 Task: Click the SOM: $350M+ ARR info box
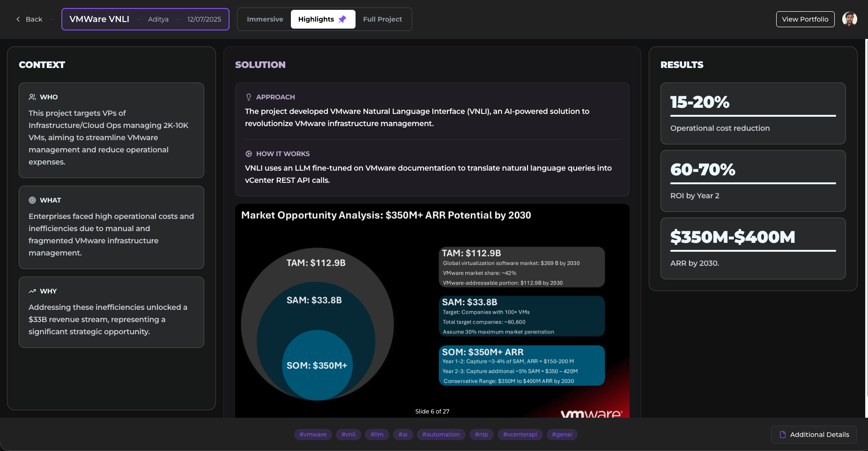(x=522, y=366)
